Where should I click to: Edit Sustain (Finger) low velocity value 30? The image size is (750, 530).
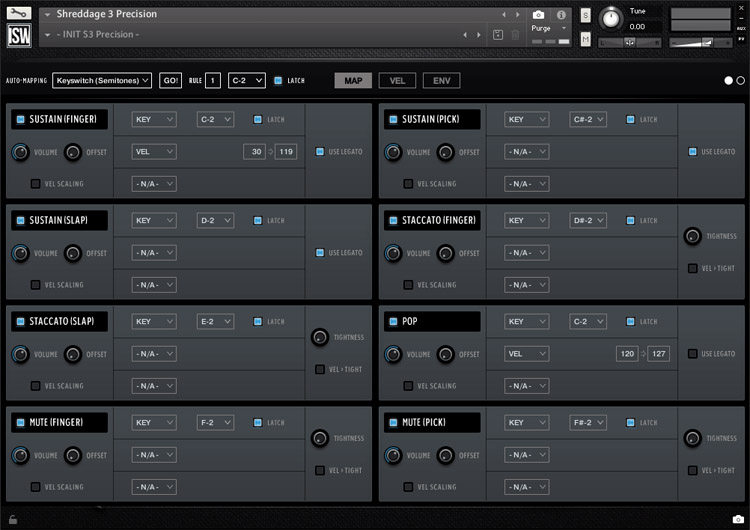[x=254, y=152]
